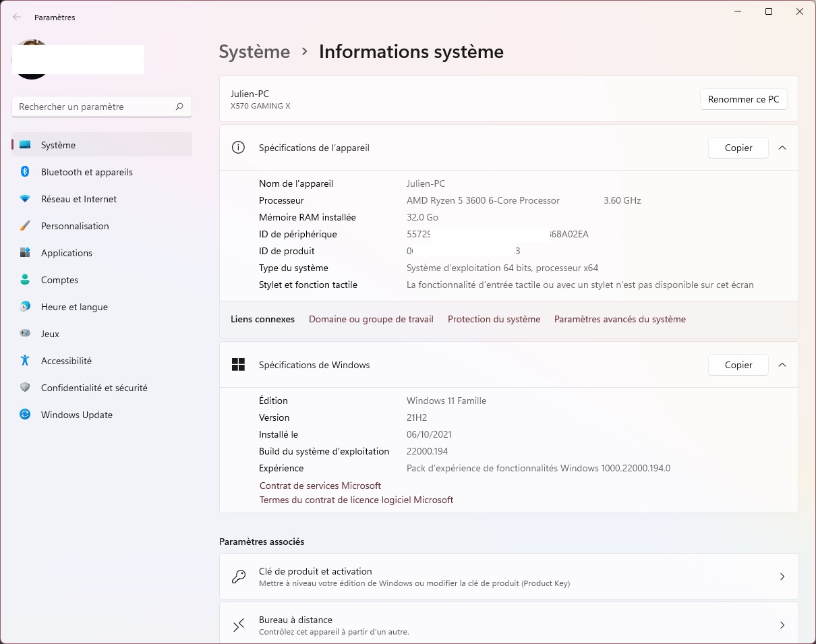
Task: Click the 06/10/2021 install date
Action: click(x=429, y=434)
